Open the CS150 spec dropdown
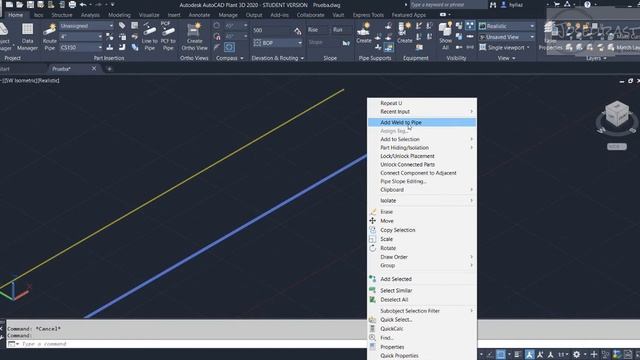The height and width of the screenshot is (360, 640). [81, 47]
